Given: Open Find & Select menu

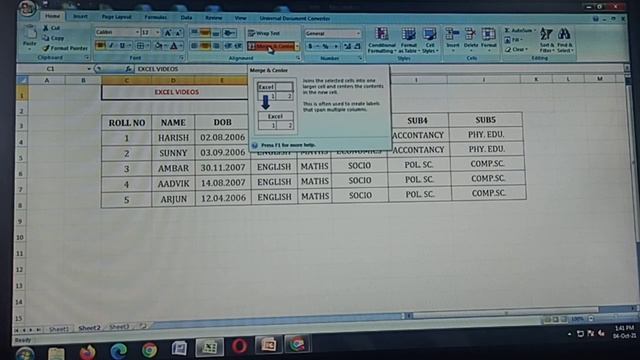Looking at the screenshot, I should (565, 40).
